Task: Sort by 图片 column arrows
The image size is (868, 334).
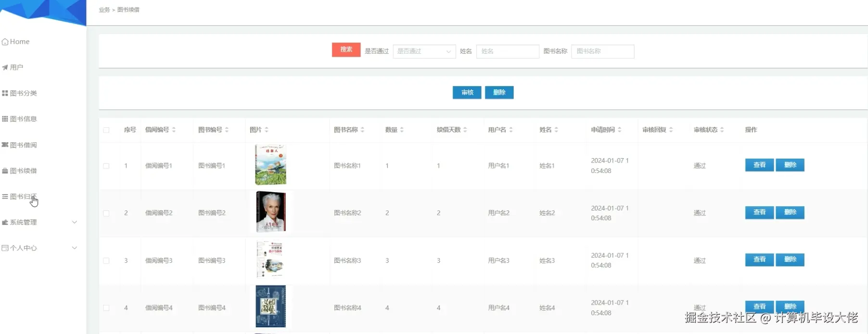Action: (267, 130)
